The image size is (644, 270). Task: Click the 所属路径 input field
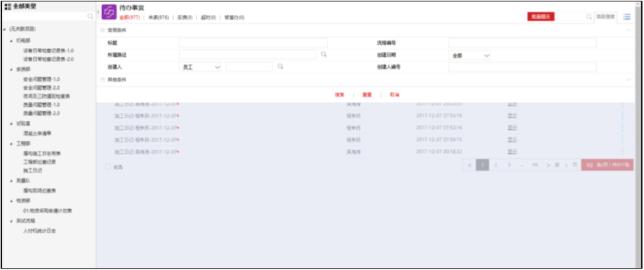(247, 55)
